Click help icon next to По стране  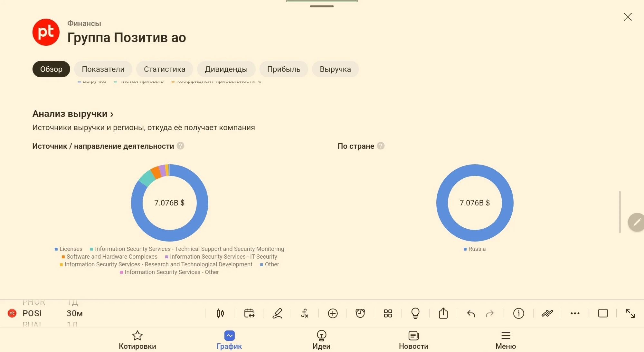(381, 146)
